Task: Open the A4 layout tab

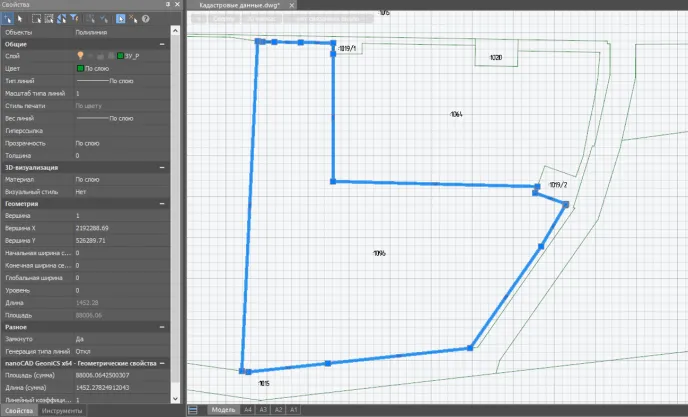Action: coord(247,410)
